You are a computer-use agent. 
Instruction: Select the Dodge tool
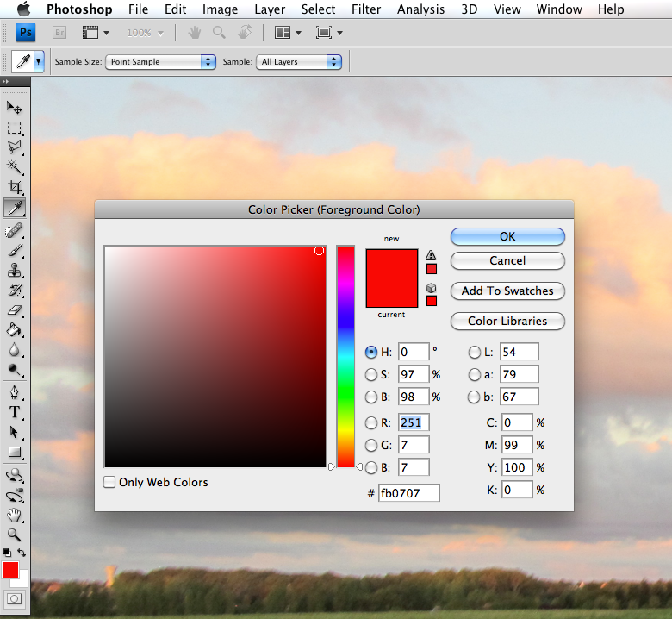pos(14,369)
